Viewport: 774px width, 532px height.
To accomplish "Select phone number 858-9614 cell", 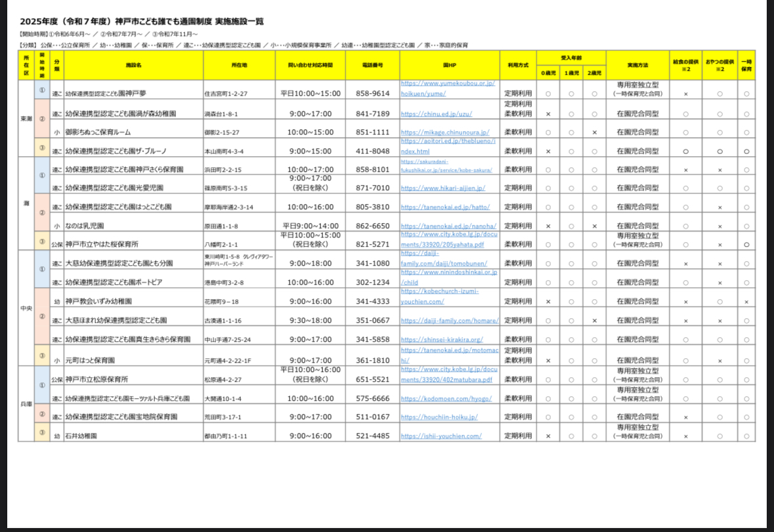I will pyautogui.click(x=372, y=94).
